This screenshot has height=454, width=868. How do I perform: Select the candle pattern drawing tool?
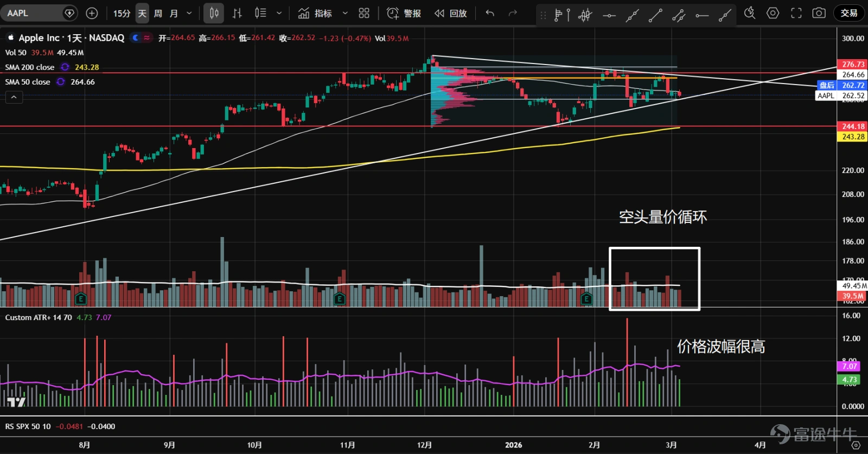(585, 15)
